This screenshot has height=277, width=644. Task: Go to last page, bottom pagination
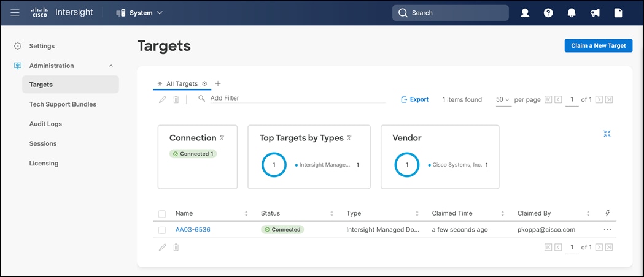tap(609, 247)
